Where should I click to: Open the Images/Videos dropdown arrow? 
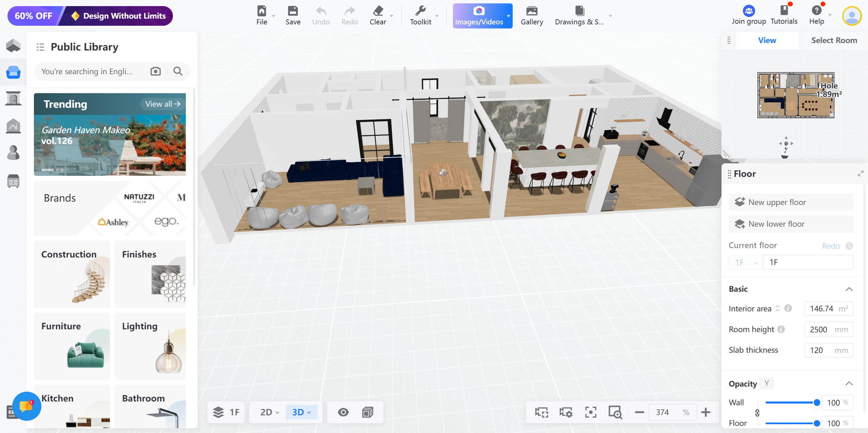[x=509, y=16]
